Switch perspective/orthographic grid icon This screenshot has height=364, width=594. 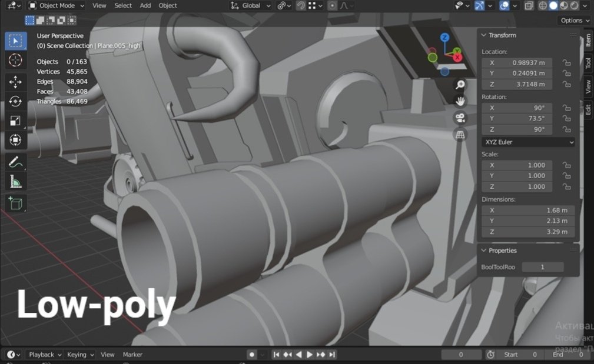coord(460,134)
